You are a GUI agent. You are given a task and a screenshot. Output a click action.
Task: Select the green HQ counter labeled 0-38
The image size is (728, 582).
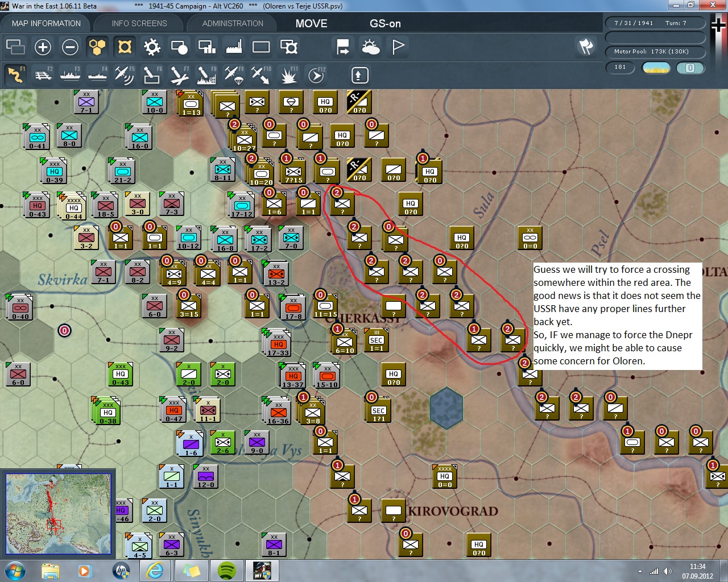click(106, 411)
